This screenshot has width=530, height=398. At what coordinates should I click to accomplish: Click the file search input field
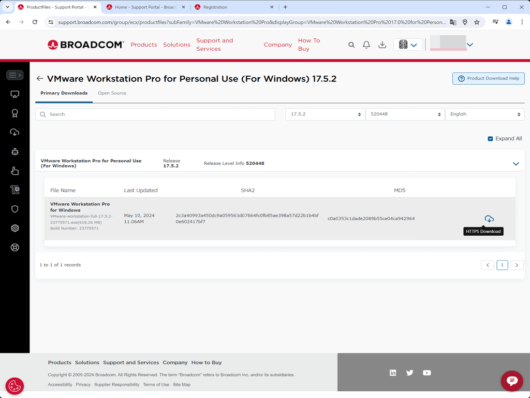[x=155, y=114]
